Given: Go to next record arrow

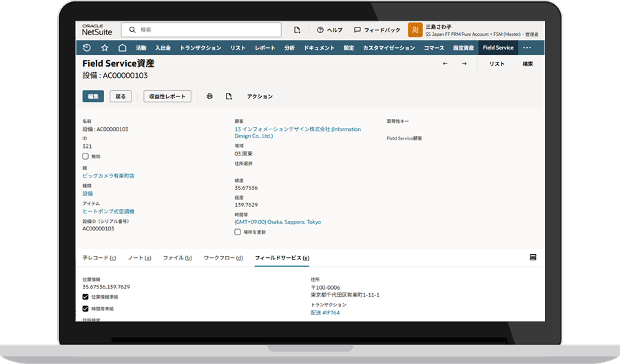Looking at the screenshot, I should pyautogui.click(x=464, y=63).
